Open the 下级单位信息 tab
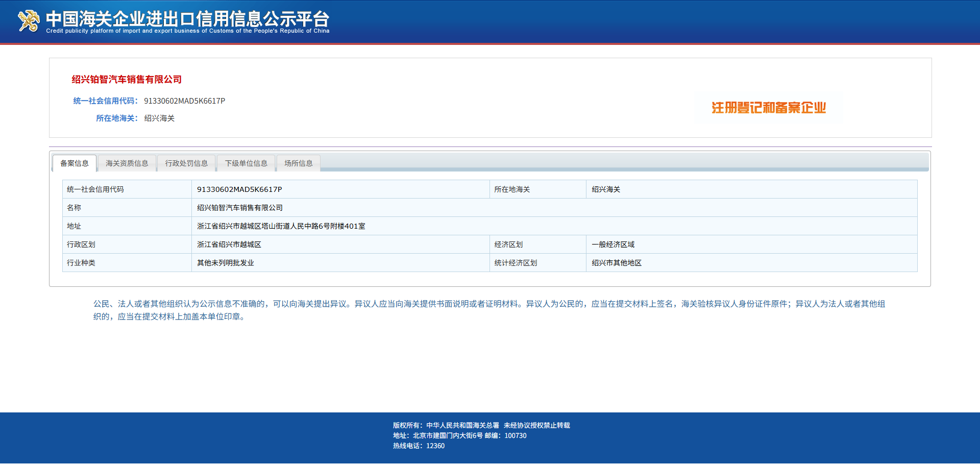The image size is (980, 465). point(246,163)
